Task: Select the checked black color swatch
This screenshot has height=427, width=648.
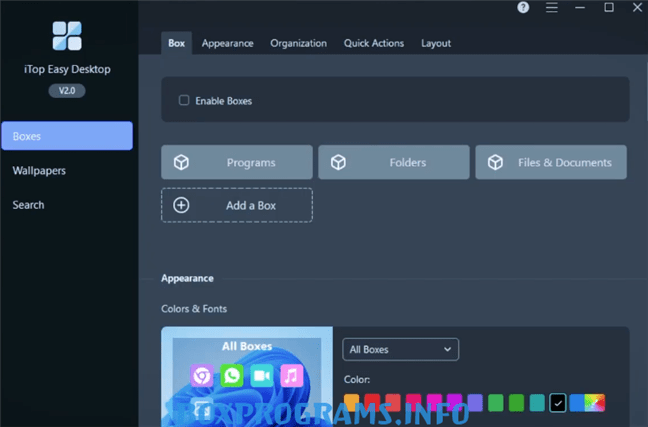Action: [558, 403]
